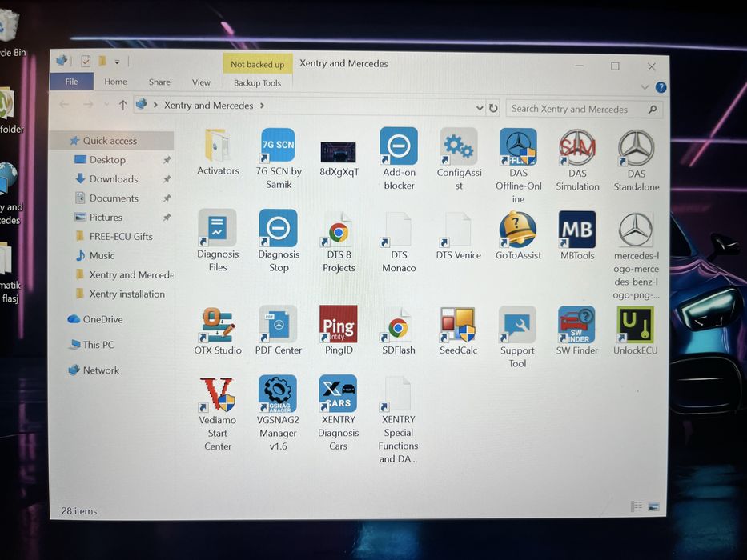747x560 pixels.
Task: Switch to large icons view layout
Action: click(653, 506)
